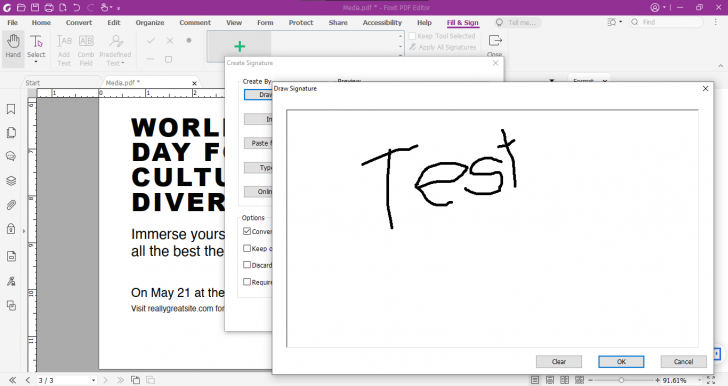Open the user account dropdown

(x=664, y=7)
